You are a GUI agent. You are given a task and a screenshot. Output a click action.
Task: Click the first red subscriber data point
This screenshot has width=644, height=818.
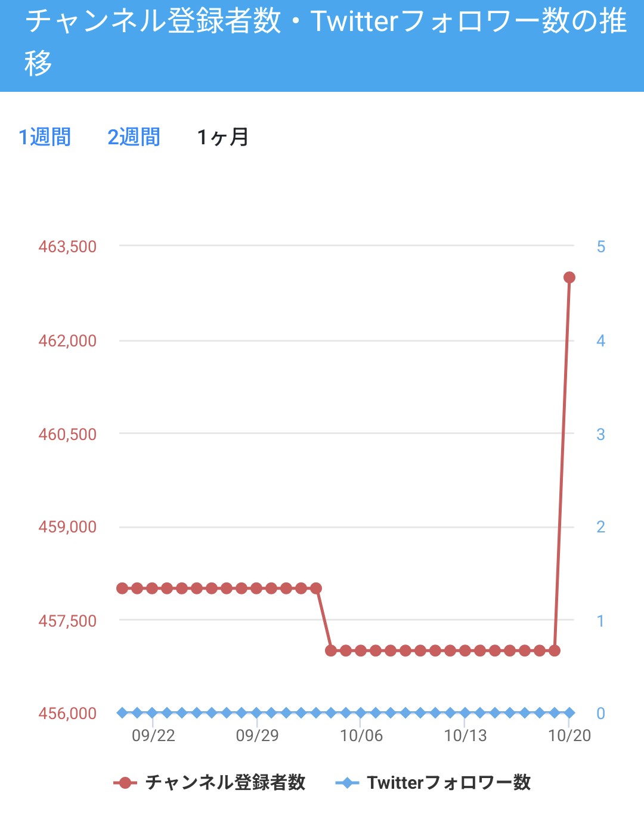(122, 588)
